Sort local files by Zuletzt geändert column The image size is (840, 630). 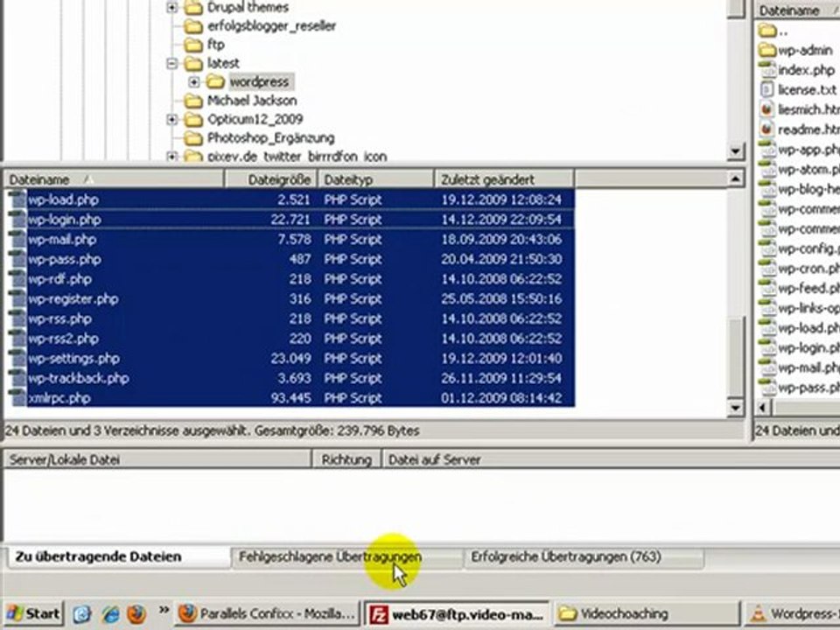(504, 179)
